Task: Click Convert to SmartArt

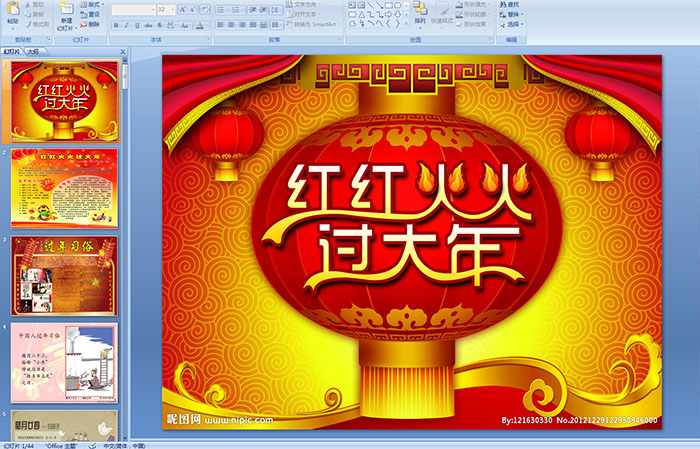Action: click(x=314, y=24)
